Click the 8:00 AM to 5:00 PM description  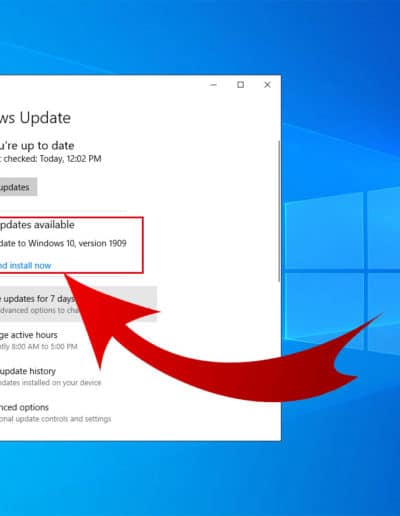click(x=39, y=347)
